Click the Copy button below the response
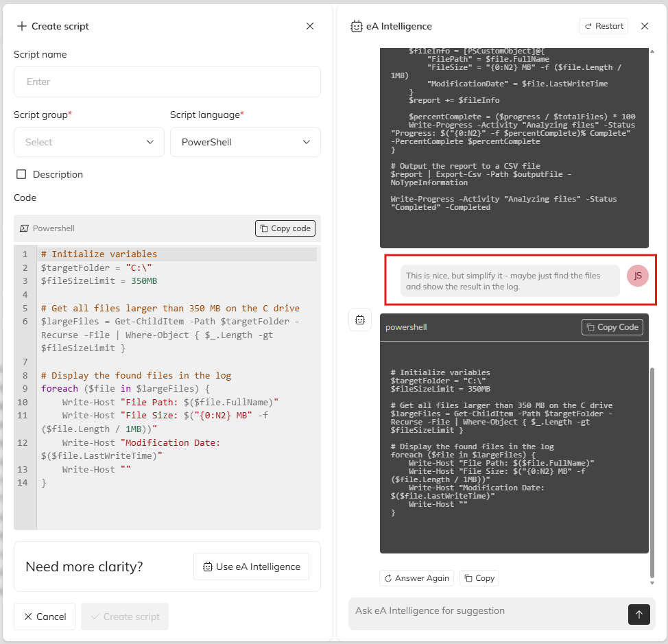The height and width of the screenshot is (644, 668). coord(479,578)
